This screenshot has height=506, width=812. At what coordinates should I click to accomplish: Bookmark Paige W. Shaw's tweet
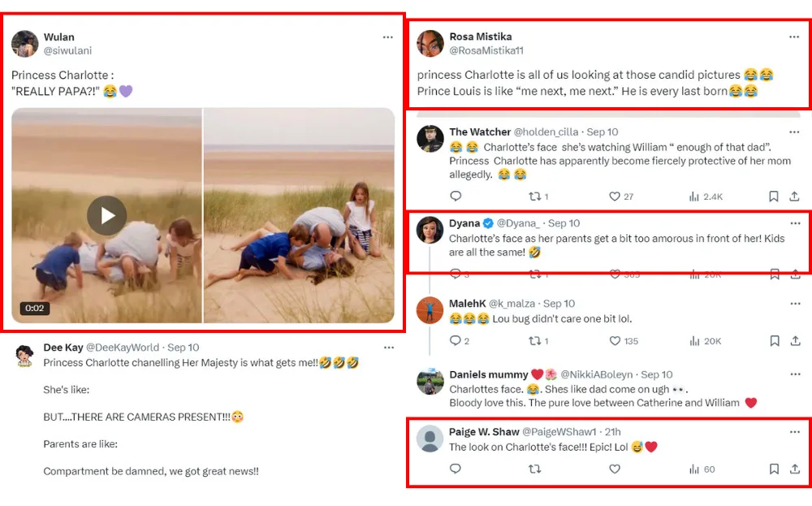coord(774,469)
